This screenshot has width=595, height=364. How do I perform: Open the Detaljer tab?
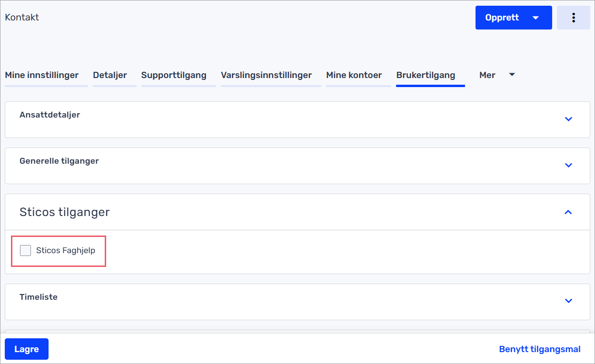[x=110, y=75]
